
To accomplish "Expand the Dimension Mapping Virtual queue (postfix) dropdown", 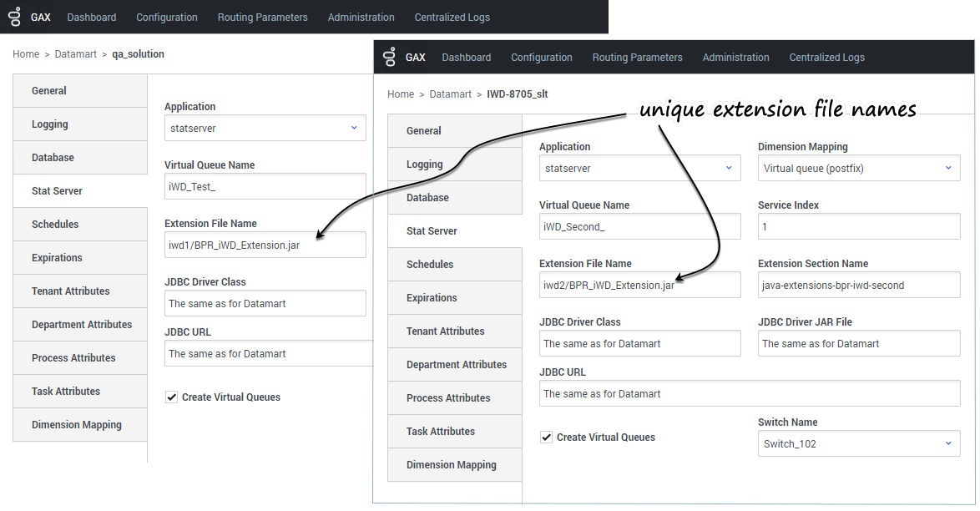I will click(x=859, y=168).
